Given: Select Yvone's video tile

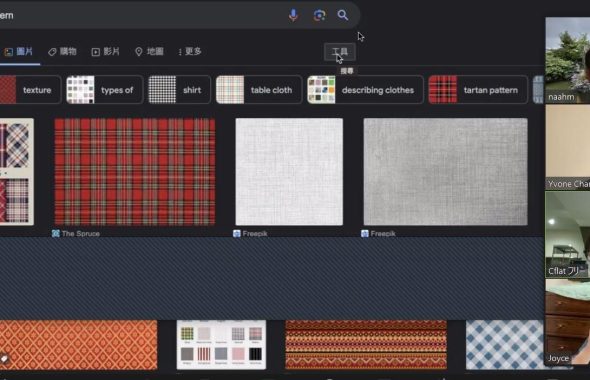Looking at the screenshot, I should tap(567, 147).
